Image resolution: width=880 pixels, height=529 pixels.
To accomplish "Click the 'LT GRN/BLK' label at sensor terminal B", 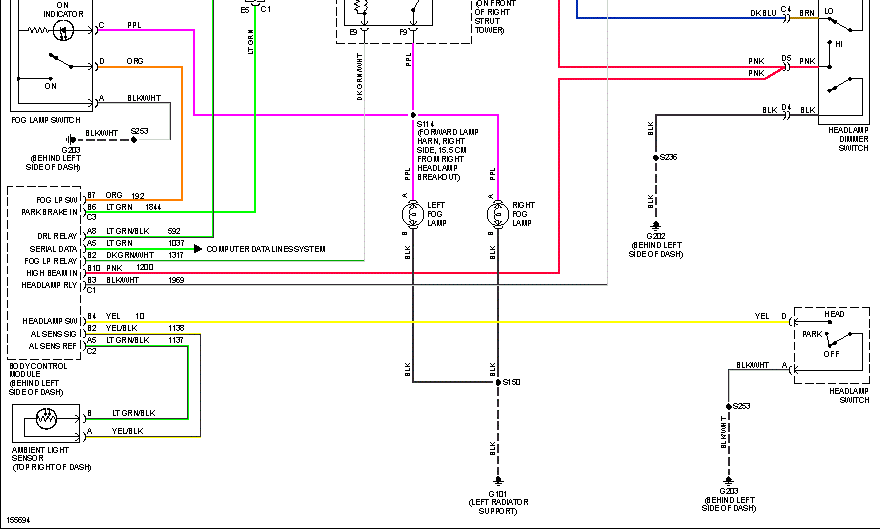I will pyautogui.click(x=134, y=413).
